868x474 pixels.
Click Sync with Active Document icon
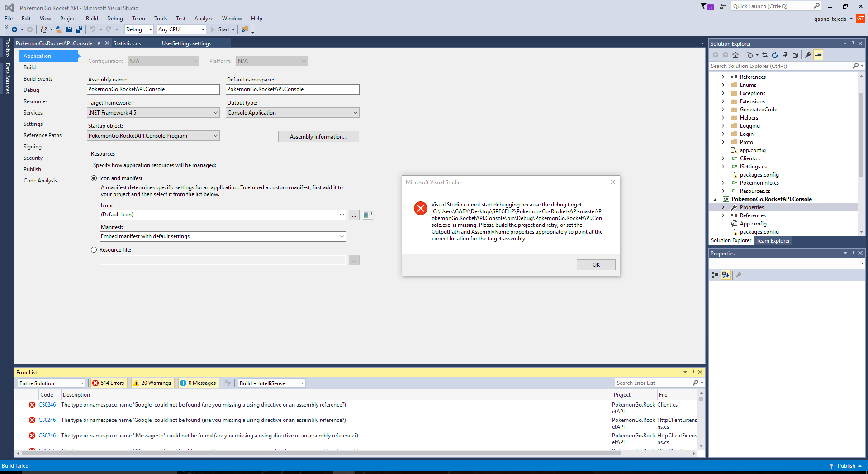(765, 55)
